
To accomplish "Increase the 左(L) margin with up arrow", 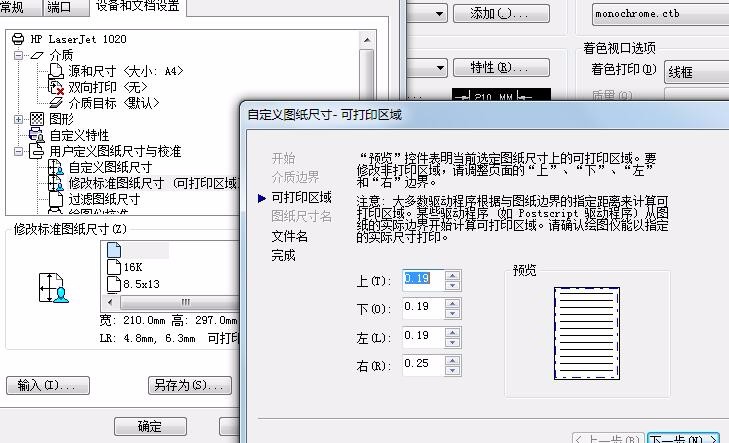I will click(x=452, y=332).
